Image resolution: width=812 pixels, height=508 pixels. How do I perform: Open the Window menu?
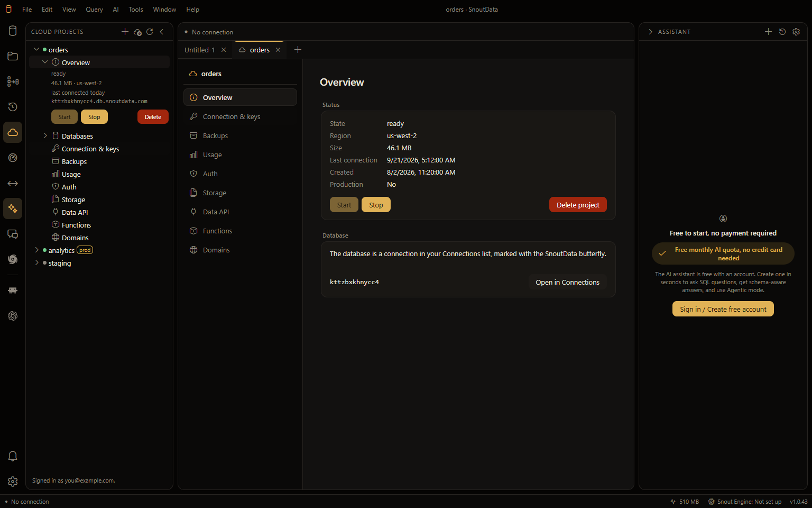coord(164,10)
